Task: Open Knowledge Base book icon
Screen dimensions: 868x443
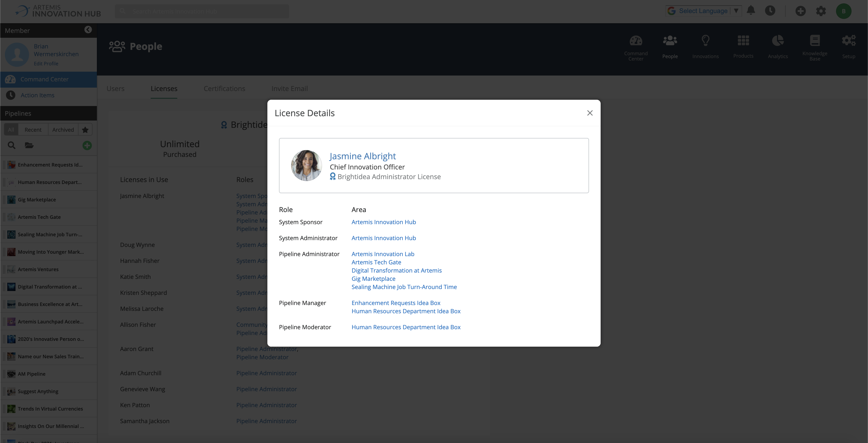Action: 815,48
